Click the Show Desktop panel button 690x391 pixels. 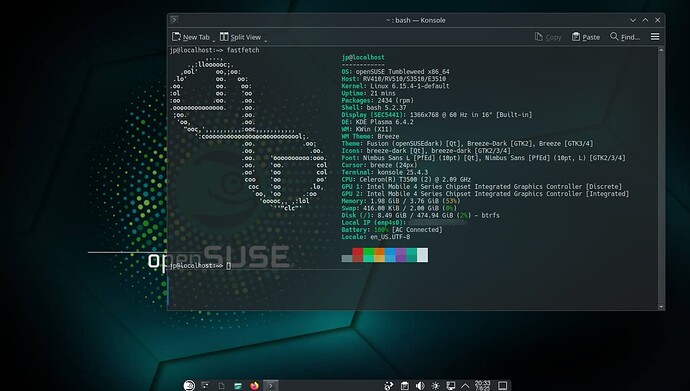pyautogui.click(x=503, y=386)
